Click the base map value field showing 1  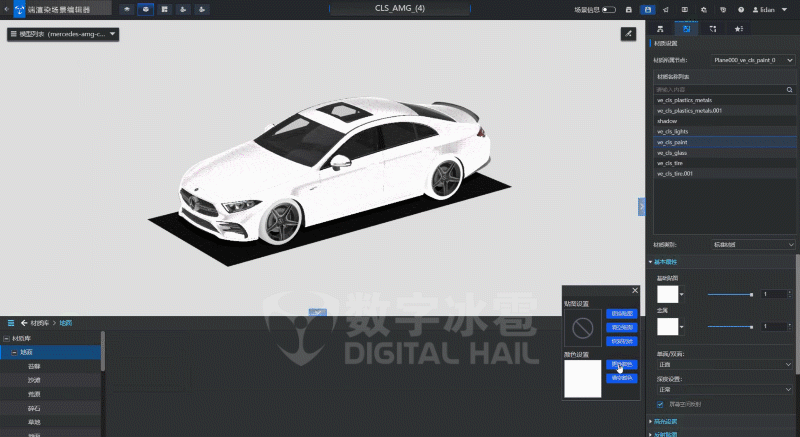coord(774,294)
